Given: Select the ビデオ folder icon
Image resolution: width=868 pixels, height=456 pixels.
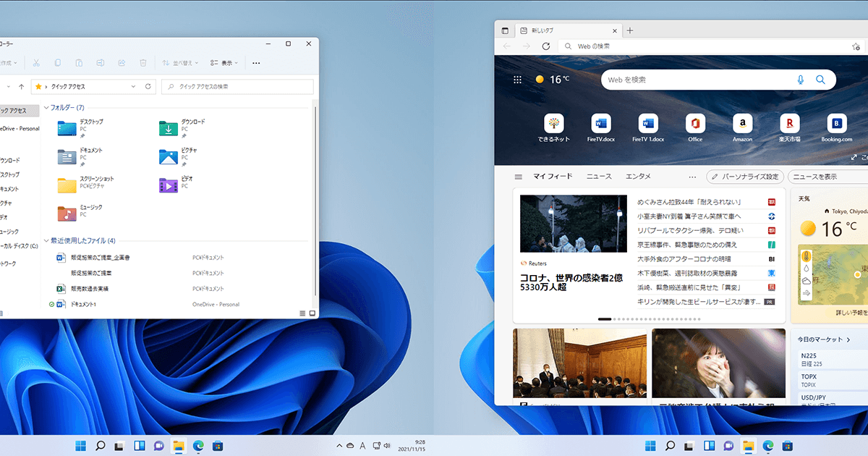Looking at the screenshot, I should click(169, 185).
